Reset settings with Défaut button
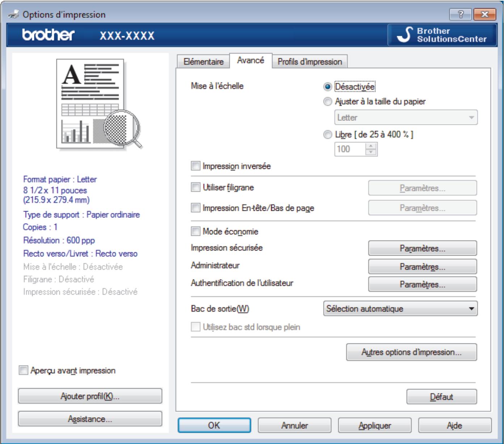504x444 pixels. click(x=441, y=397)
